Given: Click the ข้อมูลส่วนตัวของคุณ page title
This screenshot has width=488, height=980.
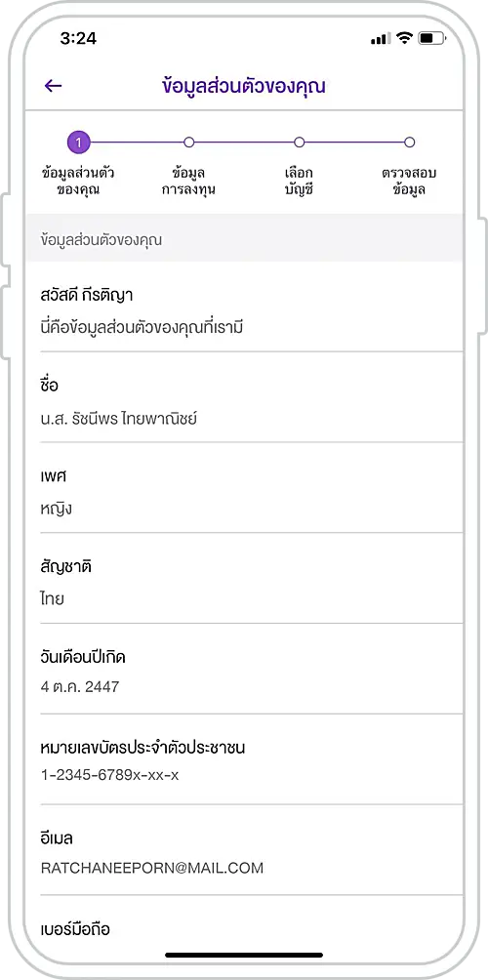Looking at the screenshot, I should pos(244,86).
